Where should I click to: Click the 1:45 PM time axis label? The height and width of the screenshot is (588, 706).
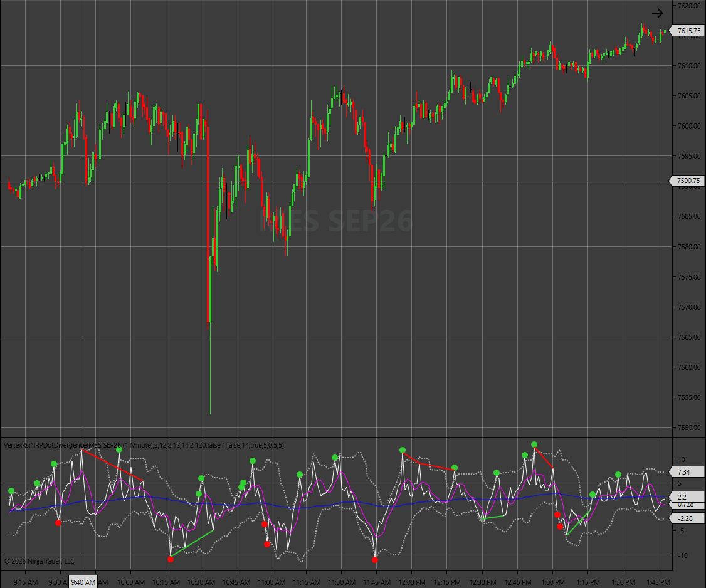[658, 582]
